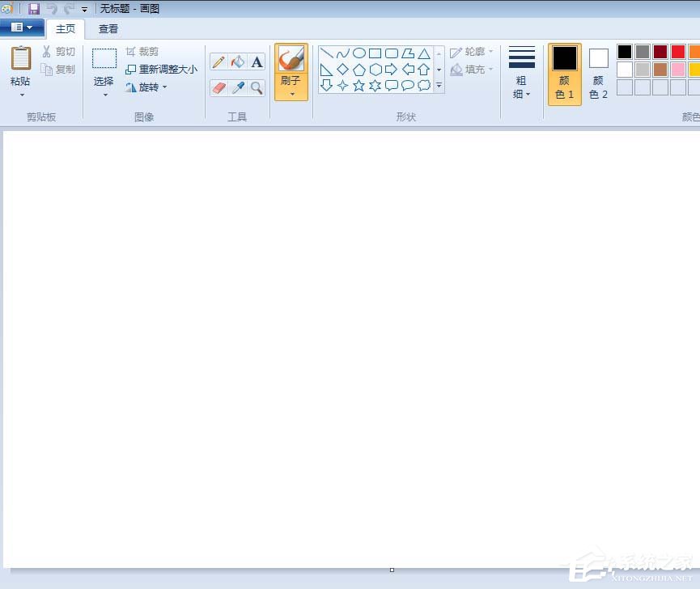This screenshot has height=589, width=700.
Task: Choose the Six-point star shape
Action: (x=375, y=85)
